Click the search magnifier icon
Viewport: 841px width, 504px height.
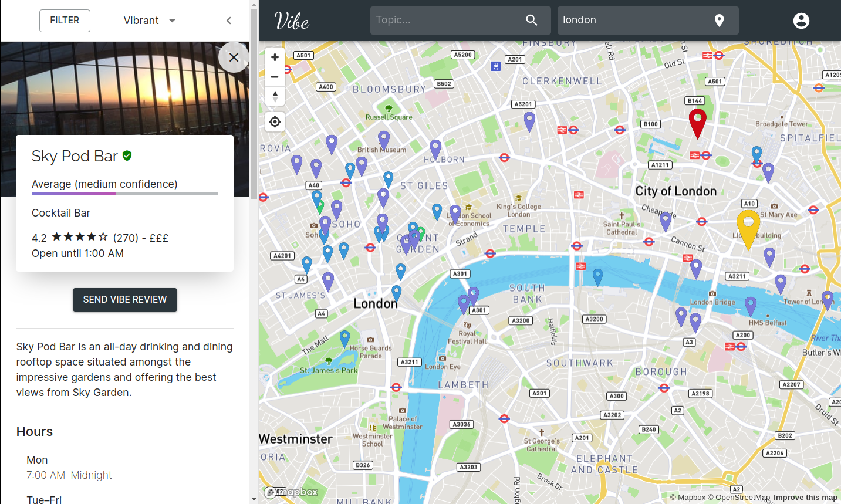coord(532,20)
